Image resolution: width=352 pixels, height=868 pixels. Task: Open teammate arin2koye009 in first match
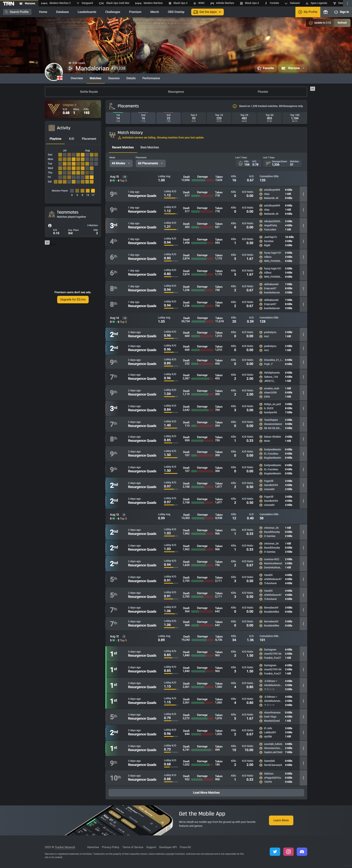(272, 190)
